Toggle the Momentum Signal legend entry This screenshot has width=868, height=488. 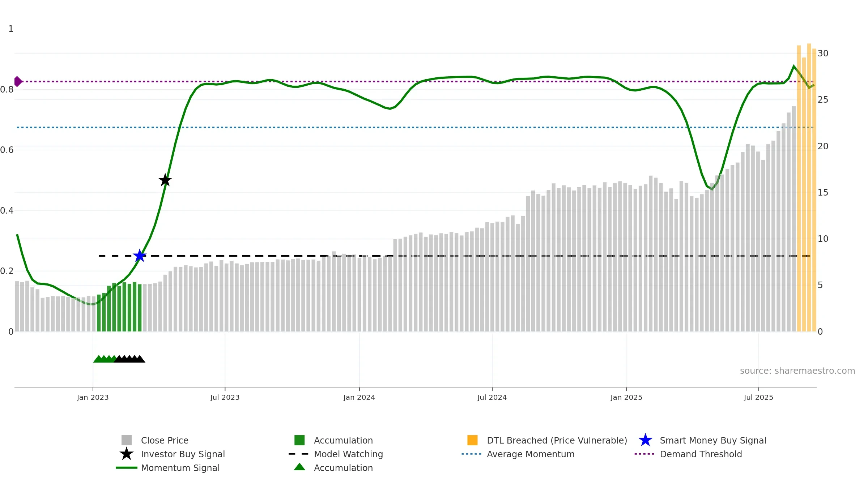click(x=168, y=468)
